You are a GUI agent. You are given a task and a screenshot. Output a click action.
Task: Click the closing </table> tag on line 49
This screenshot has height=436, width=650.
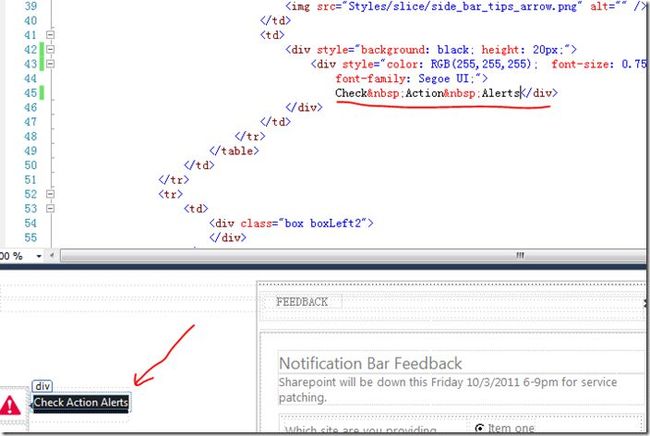[x=234, y=151]
